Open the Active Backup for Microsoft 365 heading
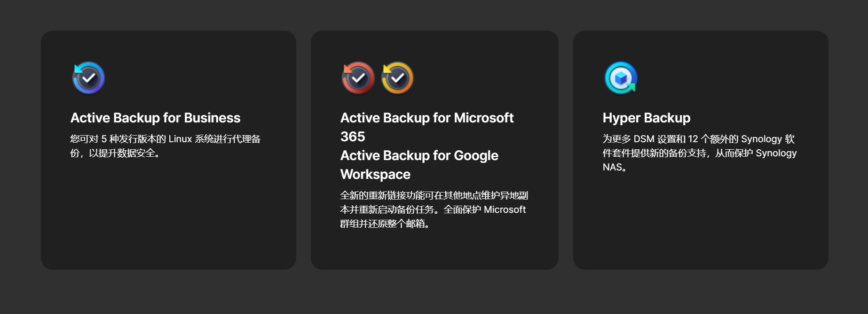 point(426,118)
